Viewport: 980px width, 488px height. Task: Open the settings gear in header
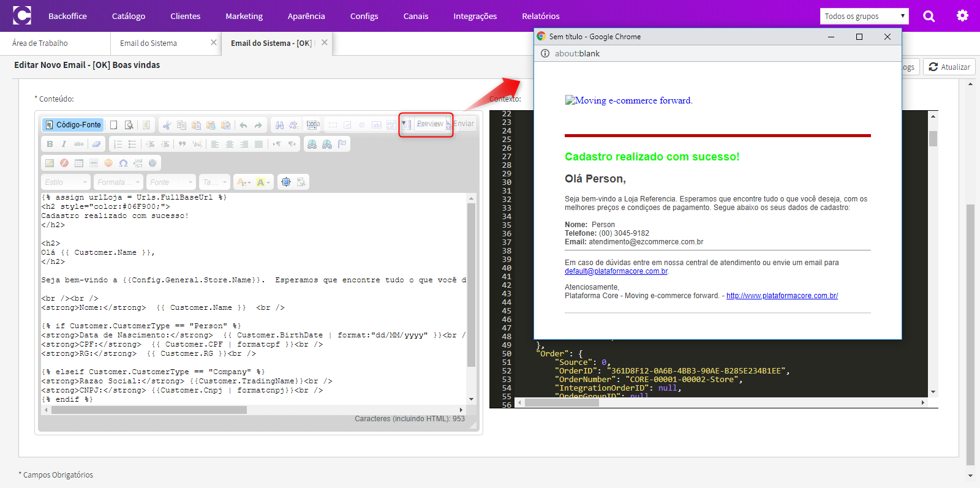[x=963, y=16]
